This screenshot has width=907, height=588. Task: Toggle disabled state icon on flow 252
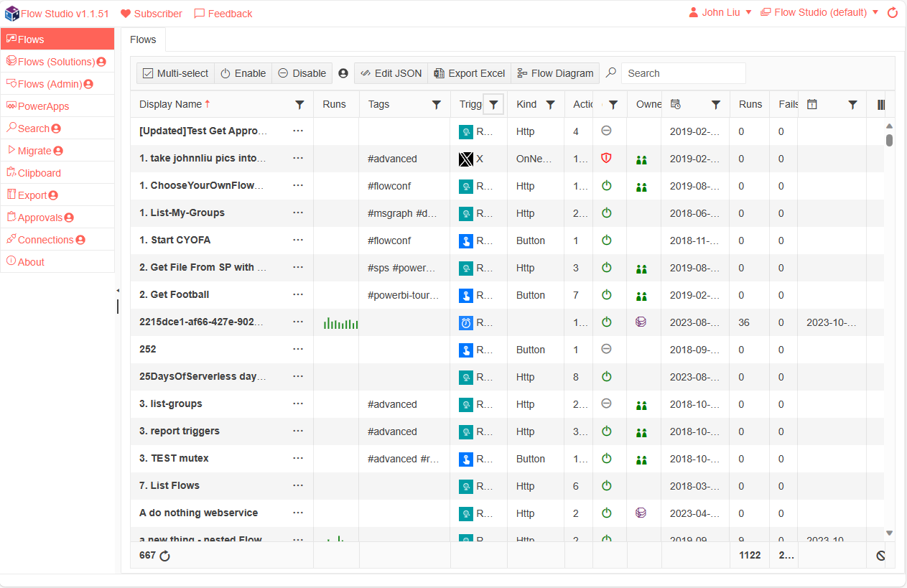click(606, 349)
